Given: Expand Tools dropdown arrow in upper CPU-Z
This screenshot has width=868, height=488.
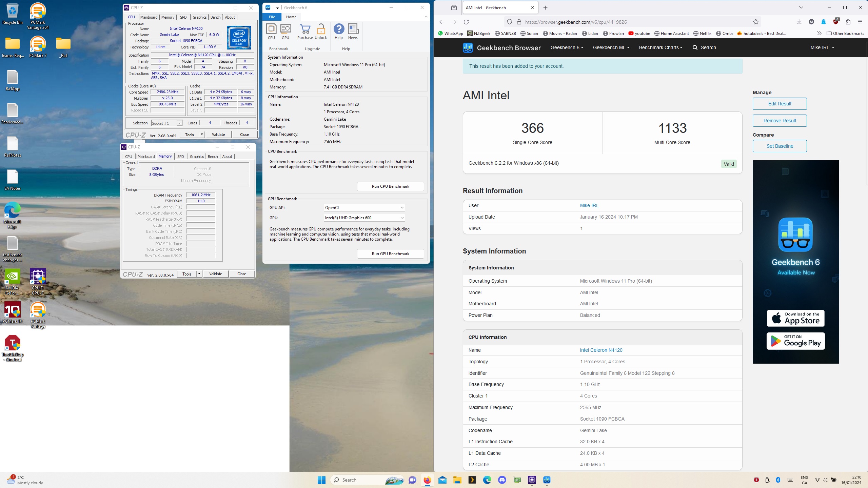Looking at the screenshot, I should 202,135.
